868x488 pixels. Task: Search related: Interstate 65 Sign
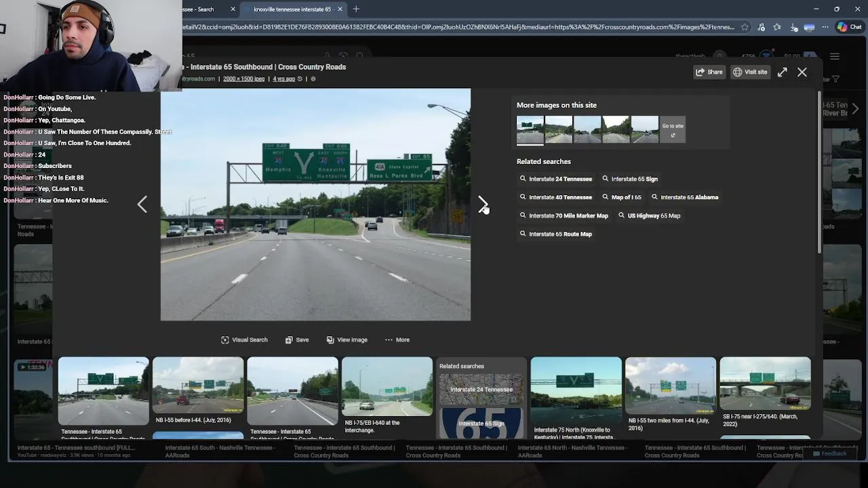[x=630, y=179]
